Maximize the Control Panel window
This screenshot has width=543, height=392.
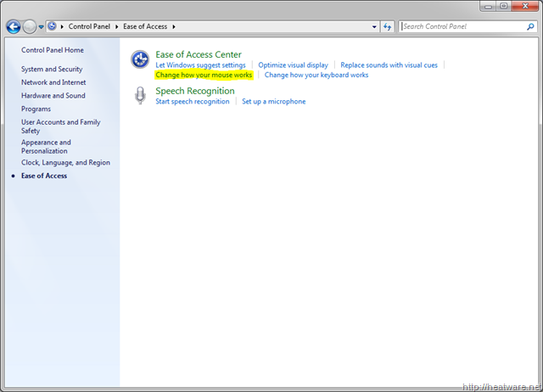(504, 7)
